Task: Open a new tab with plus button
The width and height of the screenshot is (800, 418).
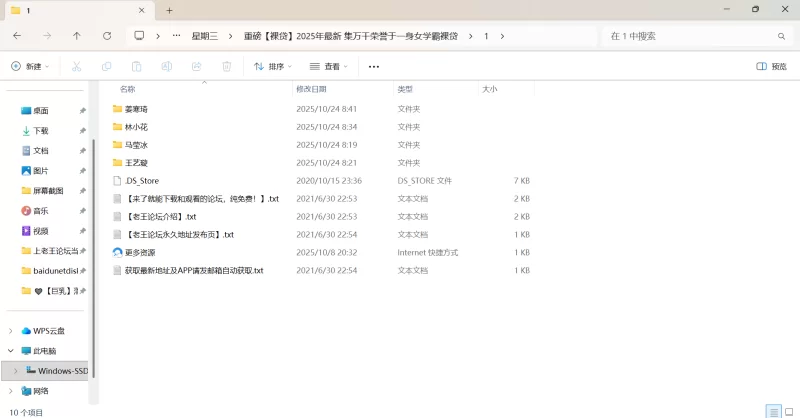Action: coord(169,10)
